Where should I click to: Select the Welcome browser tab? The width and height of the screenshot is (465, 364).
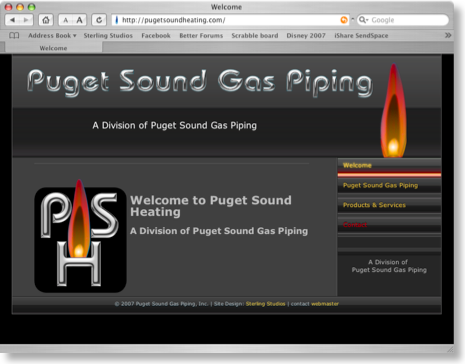click(53, 48)
